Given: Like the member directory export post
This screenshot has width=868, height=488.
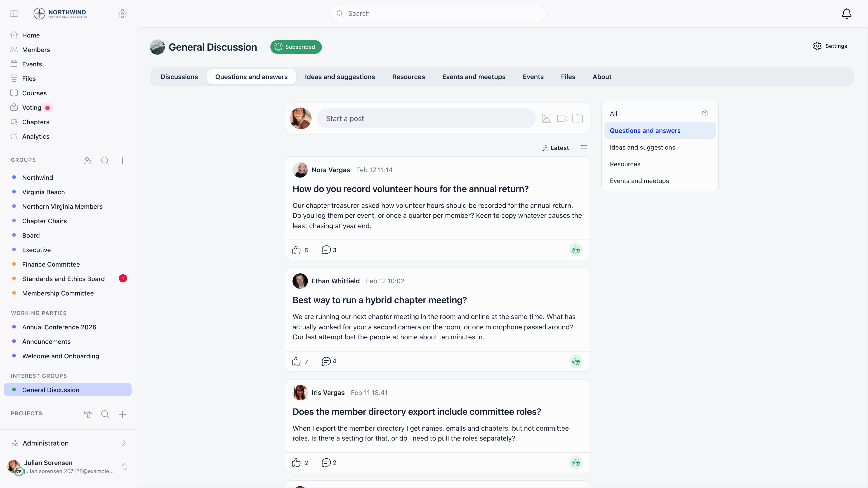Looking at the screenshot, I should pos(296,463).
